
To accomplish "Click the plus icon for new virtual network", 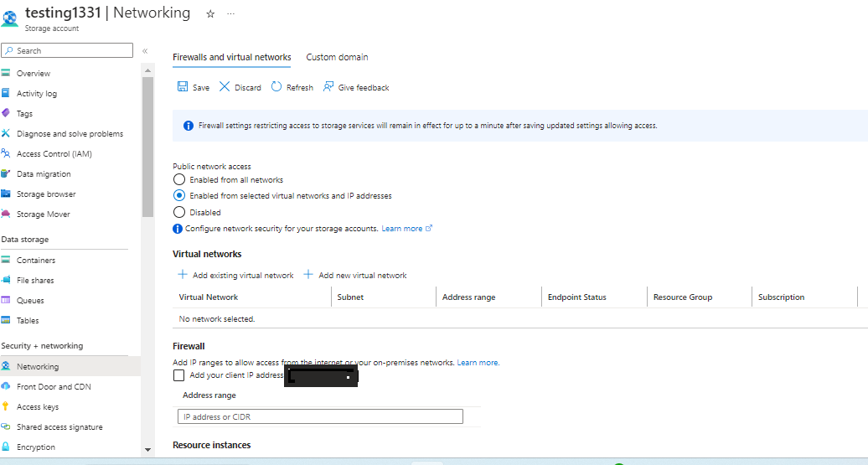I will point(308,275).
